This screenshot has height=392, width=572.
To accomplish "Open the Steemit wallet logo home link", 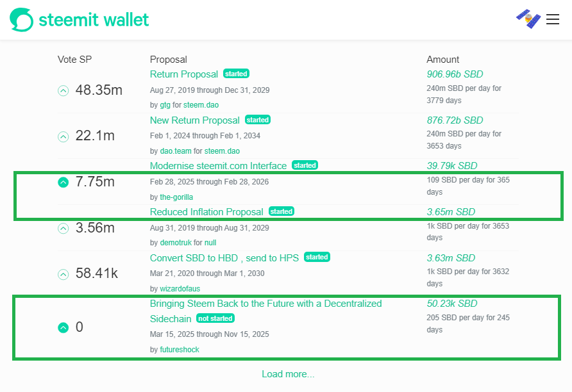I will coord(79,20).
